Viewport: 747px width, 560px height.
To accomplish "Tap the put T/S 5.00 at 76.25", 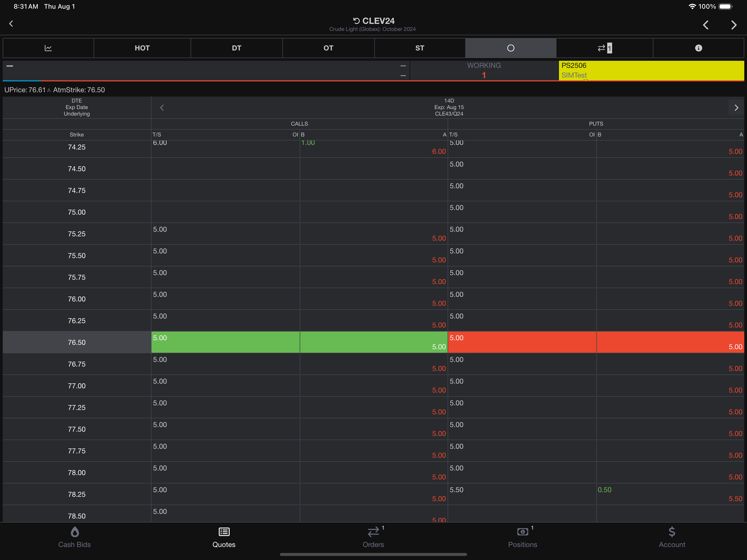I will point(456,316).
